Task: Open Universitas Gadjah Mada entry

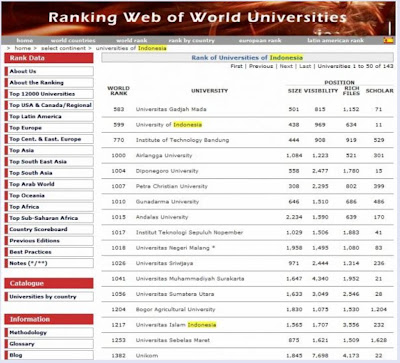Action: click(x=171, y=109)
